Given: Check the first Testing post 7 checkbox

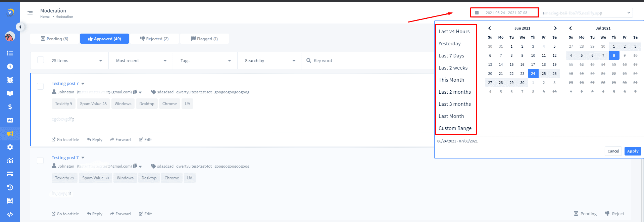Looking at the screenshot, I should pos(40,86).
